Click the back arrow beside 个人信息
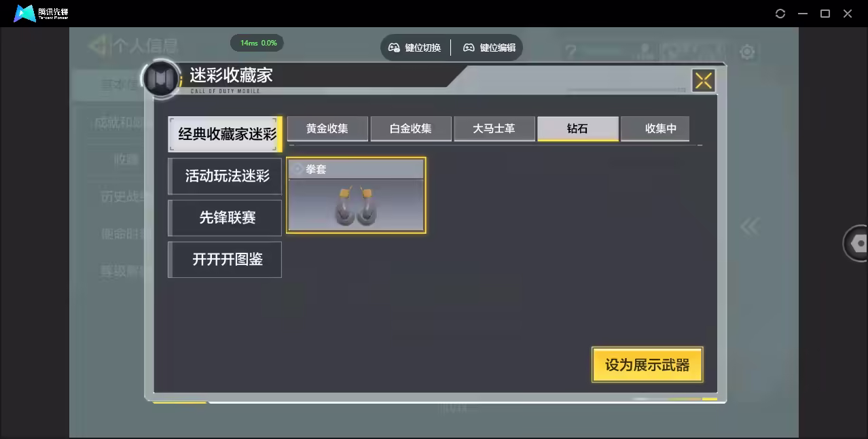This screenshot has width=868, height=439. [x=98, y=46]
